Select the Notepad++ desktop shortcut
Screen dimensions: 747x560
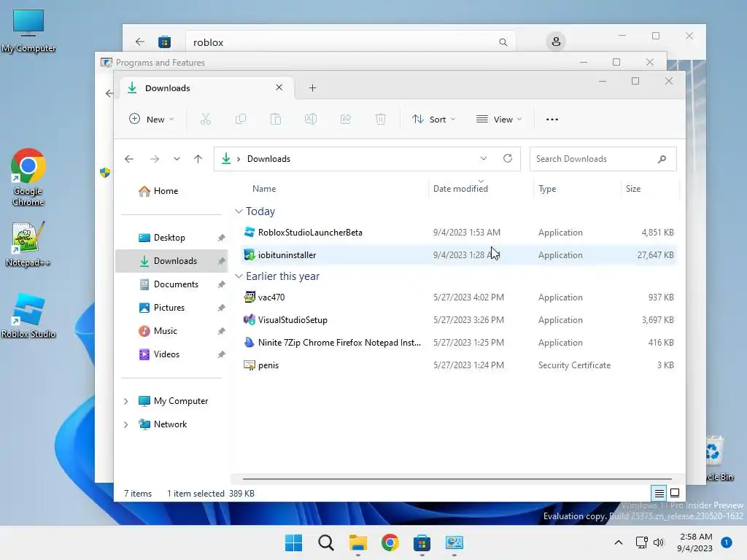pos(28,244)
